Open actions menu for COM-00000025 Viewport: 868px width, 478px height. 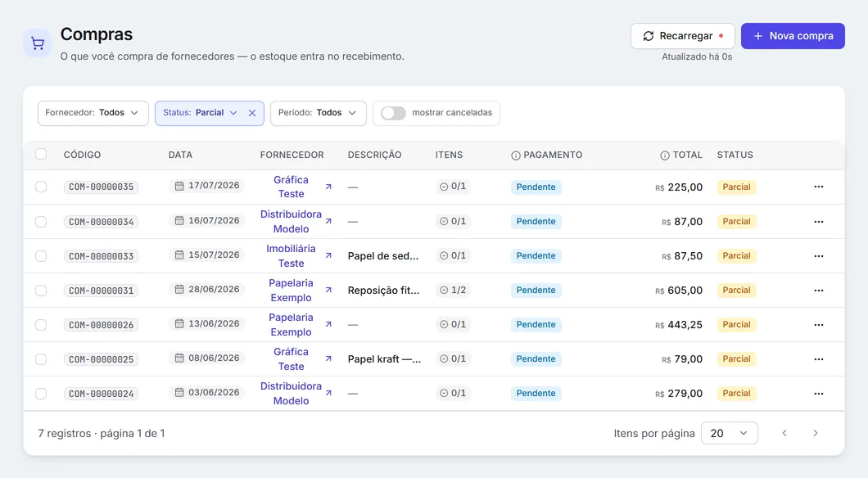click(x=819, y=359)
